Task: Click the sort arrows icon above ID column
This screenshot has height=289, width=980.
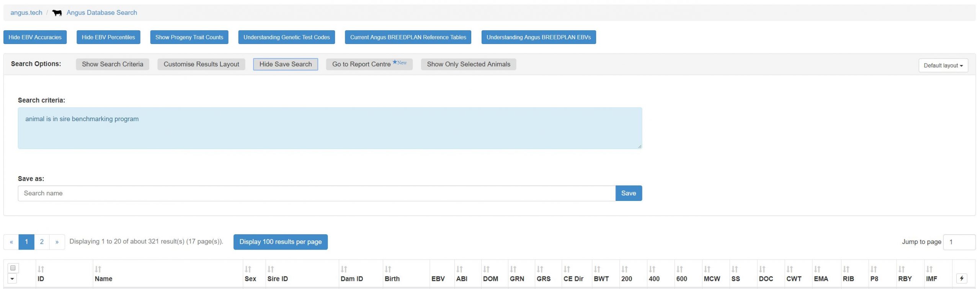Action: [x=41, y=269]
